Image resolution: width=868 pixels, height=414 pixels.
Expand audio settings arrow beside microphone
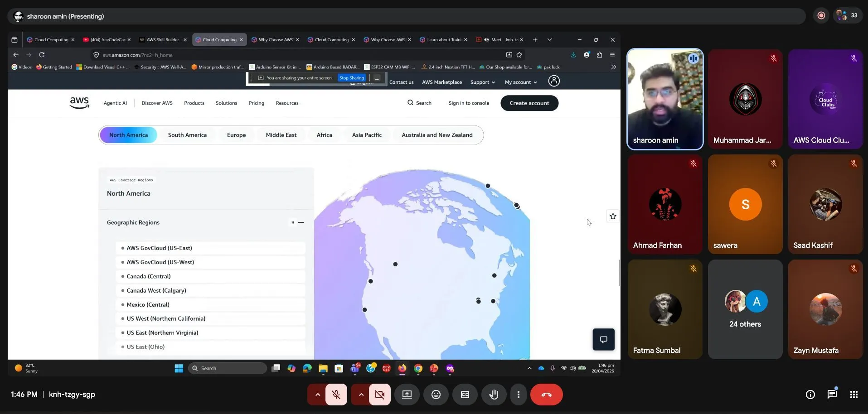coord(317,395)
